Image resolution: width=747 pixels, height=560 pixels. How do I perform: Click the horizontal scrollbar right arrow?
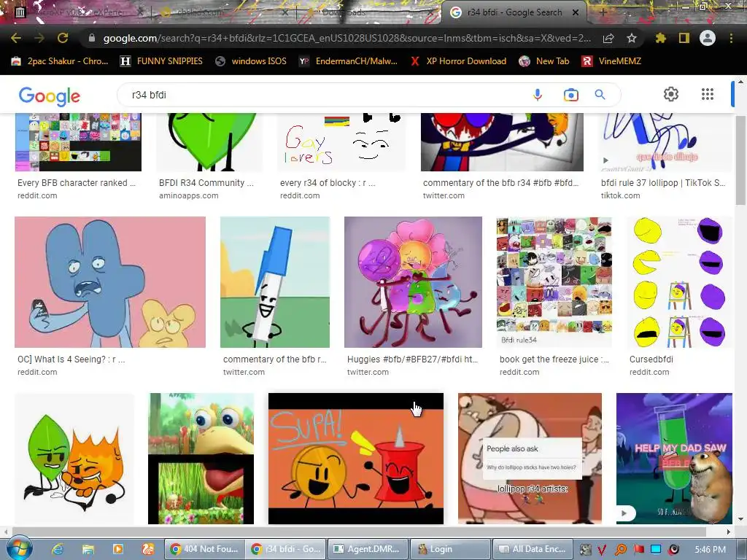tap(729, 532)
